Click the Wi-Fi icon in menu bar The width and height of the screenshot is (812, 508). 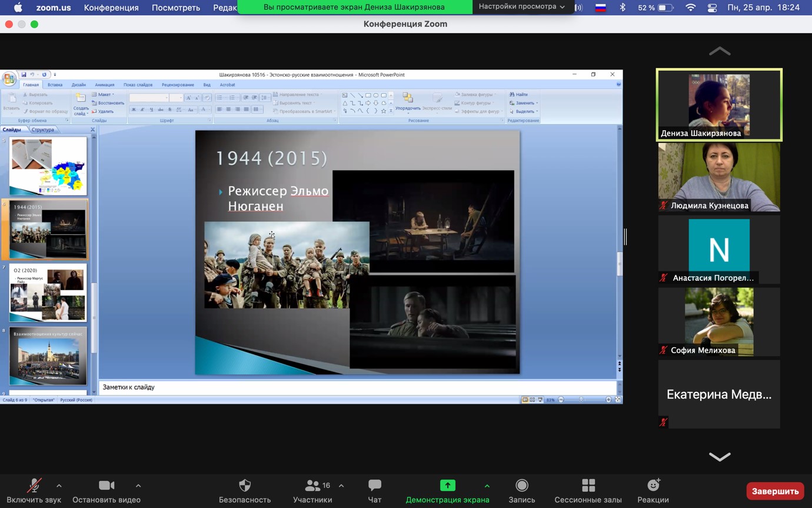[x=691, y=8]
